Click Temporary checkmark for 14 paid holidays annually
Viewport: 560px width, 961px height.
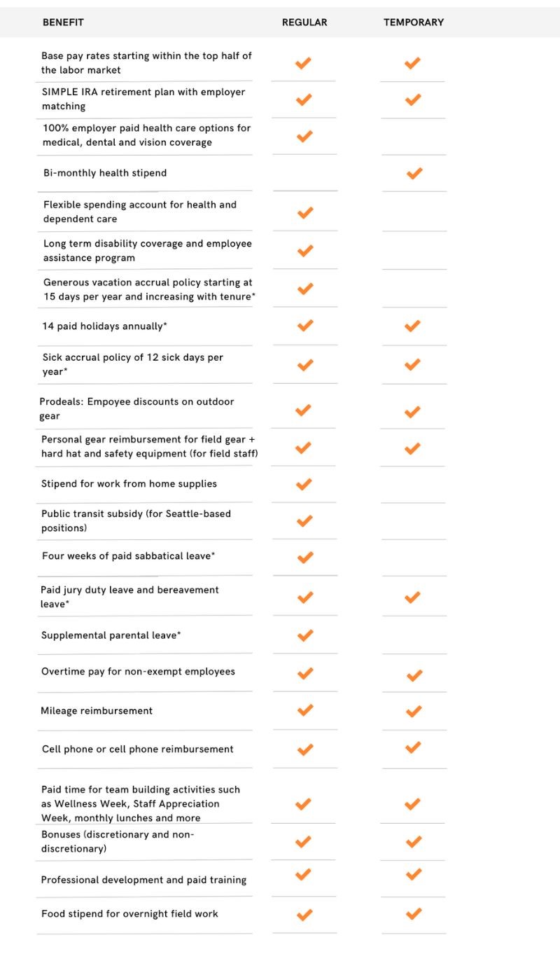coord(413,326)
